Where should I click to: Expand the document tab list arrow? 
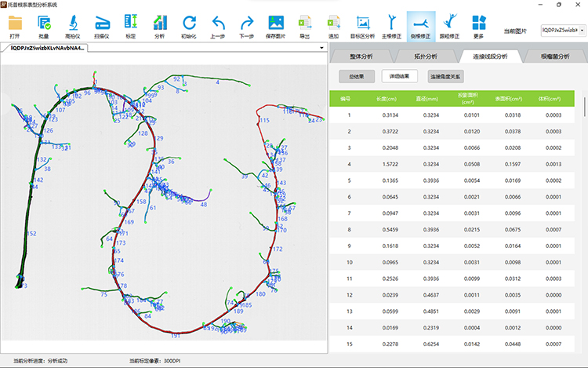322,48
